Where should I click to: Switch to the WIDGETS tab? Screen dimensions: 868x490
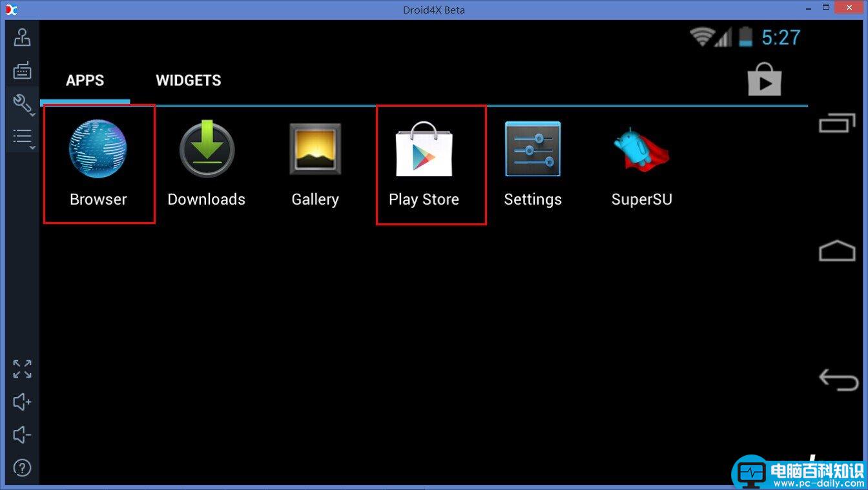(x=189, y=81)
